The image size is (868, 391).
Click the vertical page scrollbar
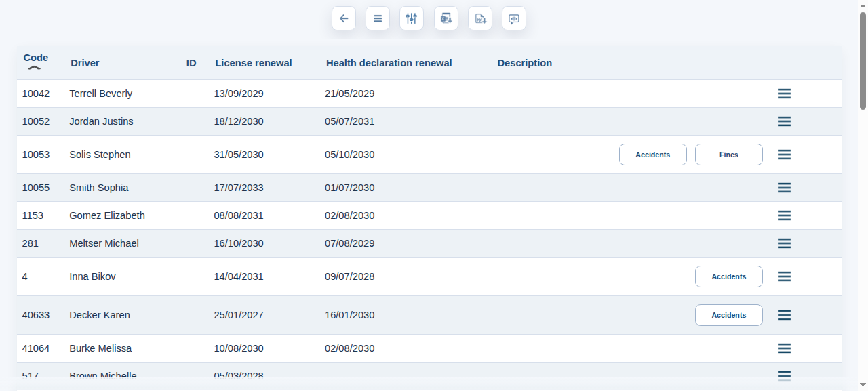(863, 61)
